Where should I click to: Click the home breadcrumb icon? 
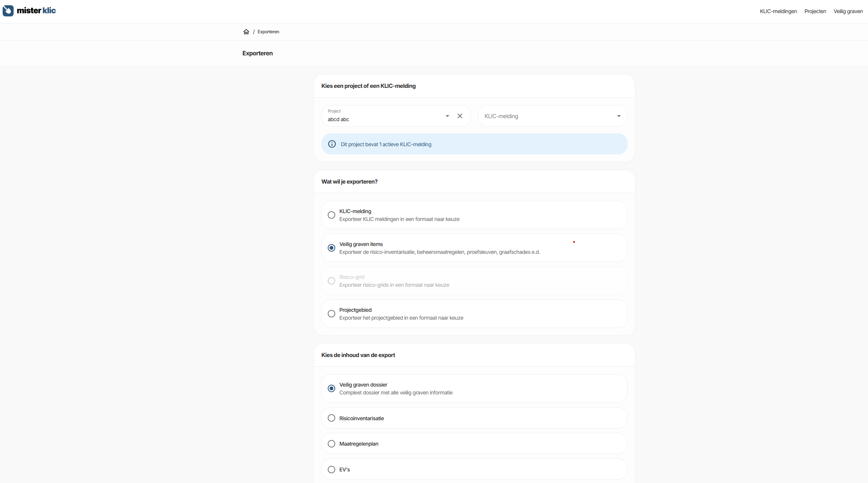(246, 32)
